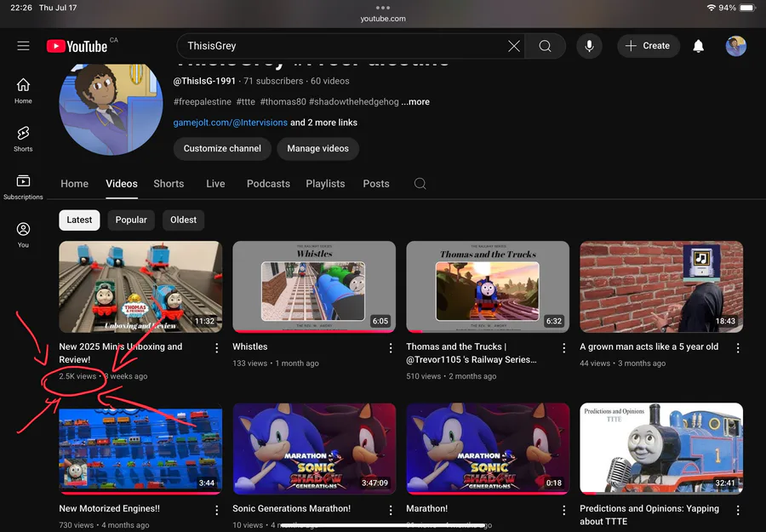The image size is (766, 532).
Task: Open the Playlists tab
Action: coord(325,184)
